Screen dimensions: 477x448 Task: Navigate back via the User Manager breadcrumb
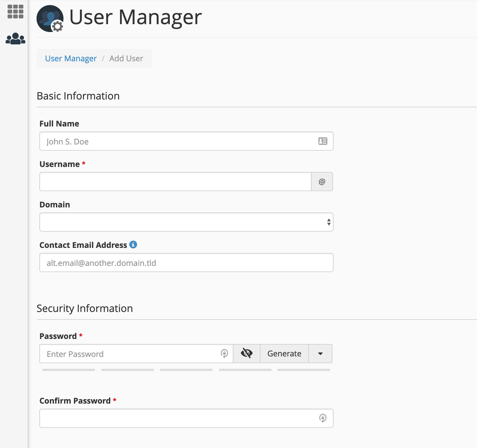tap(71, 58)
